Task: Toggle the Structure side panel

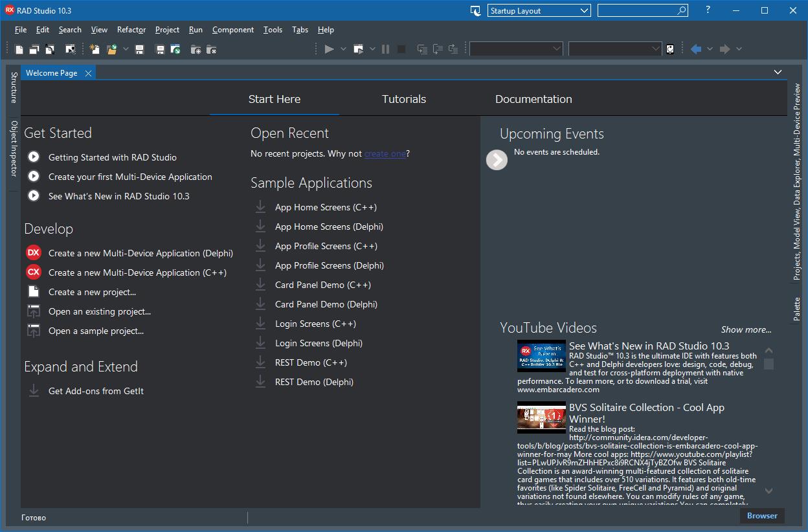Action: [x=14, y=87]
